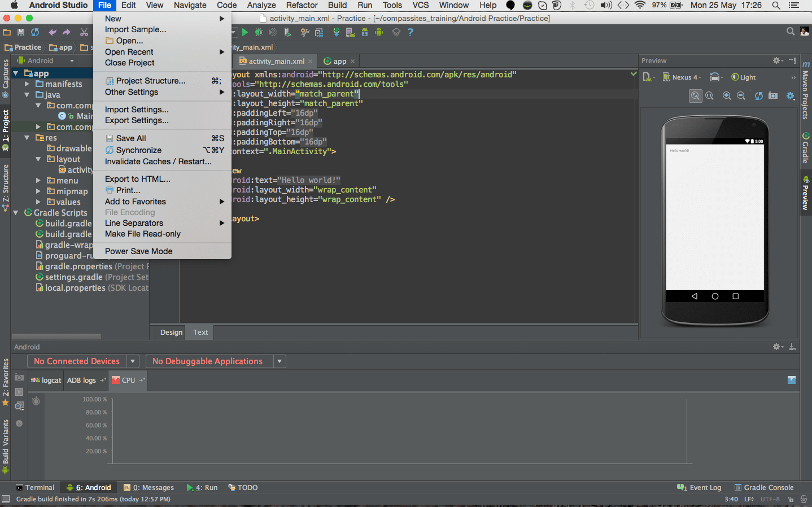Toggle Zoom to Fit in Preview

pos(696,96)
